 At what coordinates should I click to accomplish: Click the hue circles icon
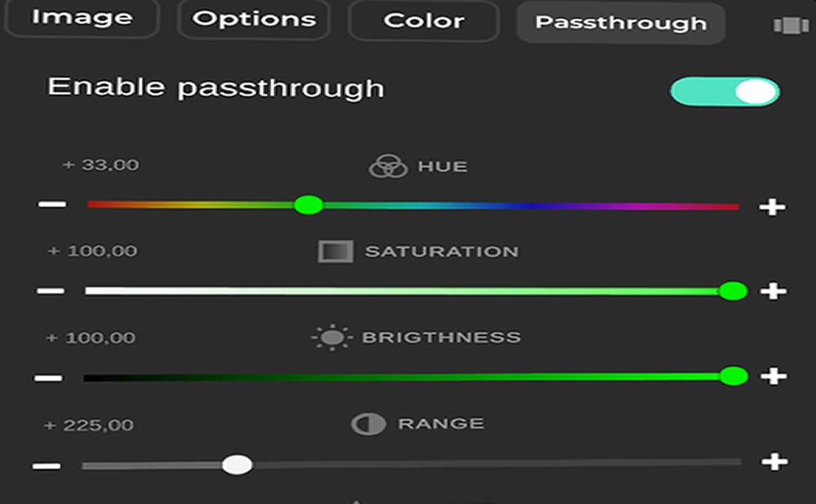click(x=388, y=166)
